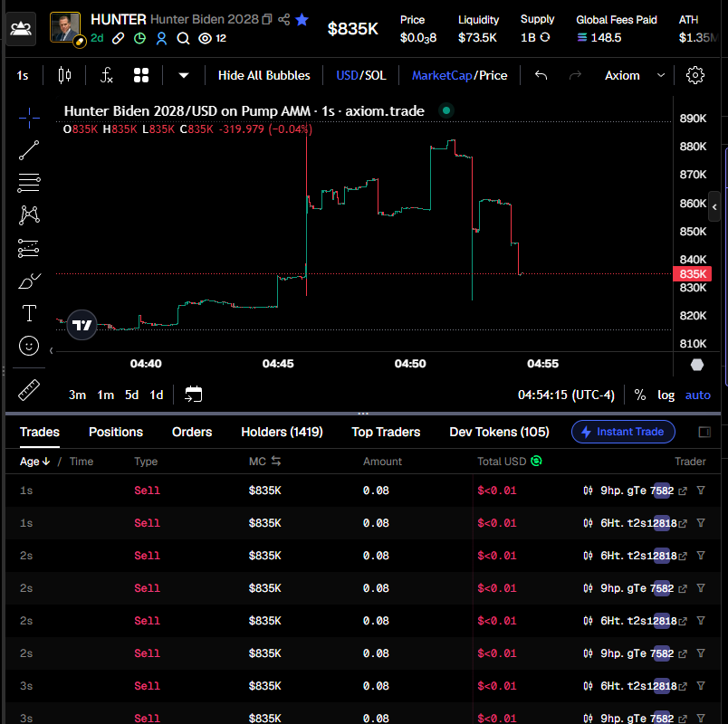Toggle the blue favorite star
Image resolution: width=728 pixels, height=724 pixels.
(302, 20)
